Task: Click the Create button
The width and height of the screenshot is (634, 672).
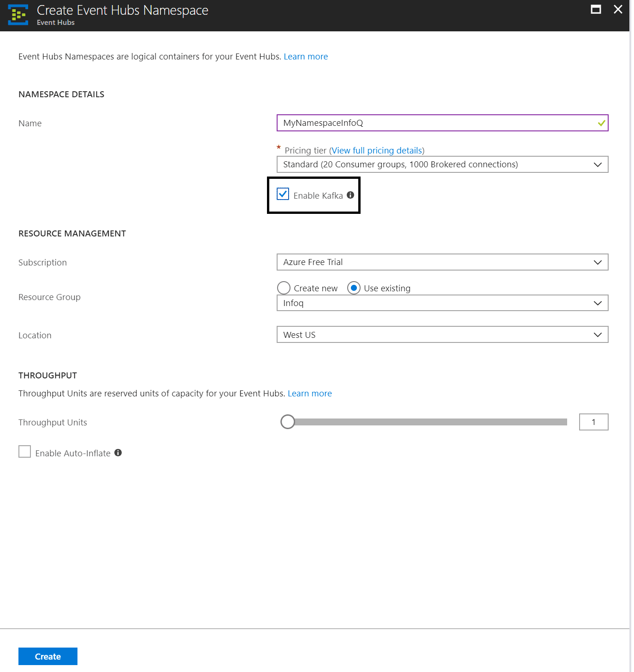Action: [47, 656]
